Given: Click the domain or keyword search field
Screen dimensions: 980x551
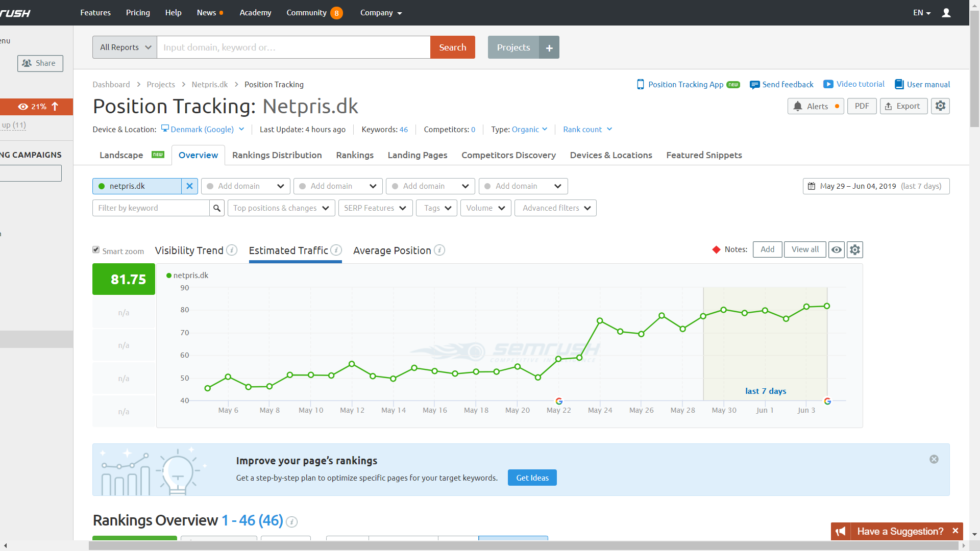Looking at the screenshot, I should (293, 47).
